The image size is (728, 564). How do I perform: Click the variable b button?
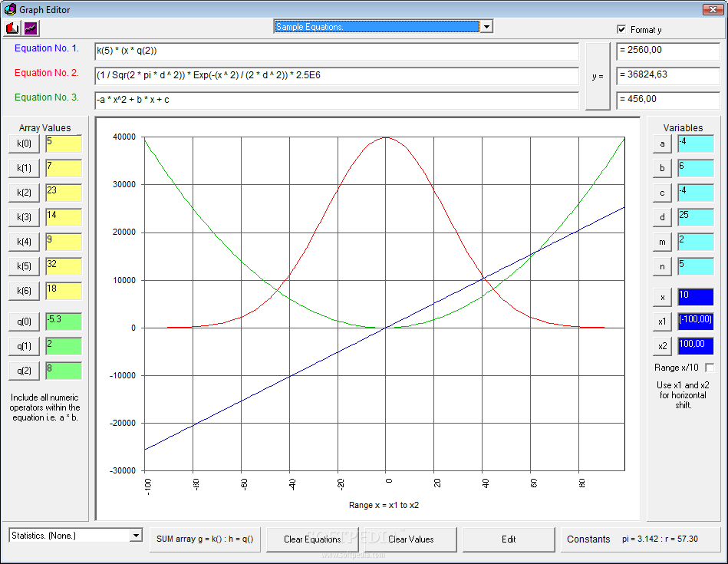coord(663,168)
